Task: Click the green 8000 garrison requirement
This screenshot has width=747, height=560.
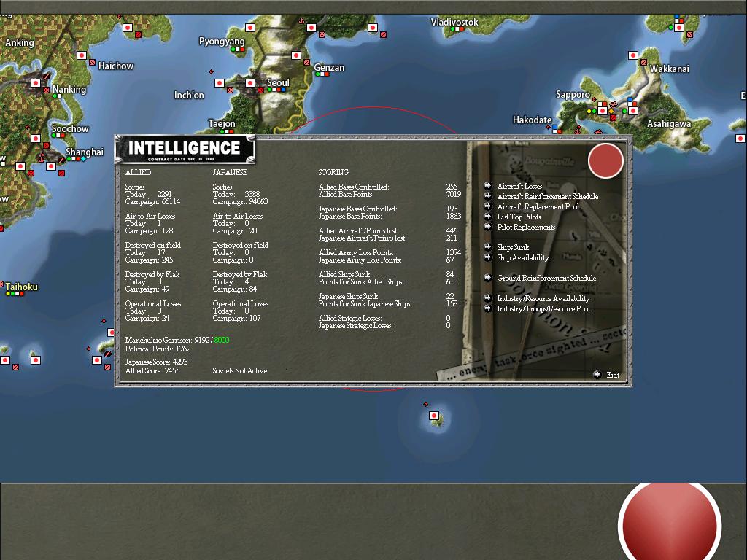Action: pyautogui.click(x=222, y=340)
